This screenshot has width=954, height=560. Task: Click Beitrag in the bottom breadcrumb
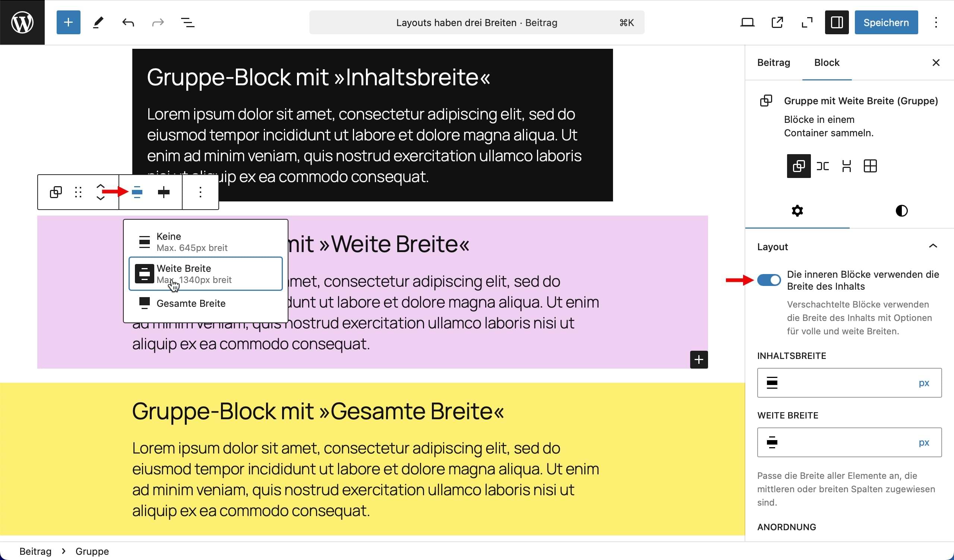click(x=35, y=551)
